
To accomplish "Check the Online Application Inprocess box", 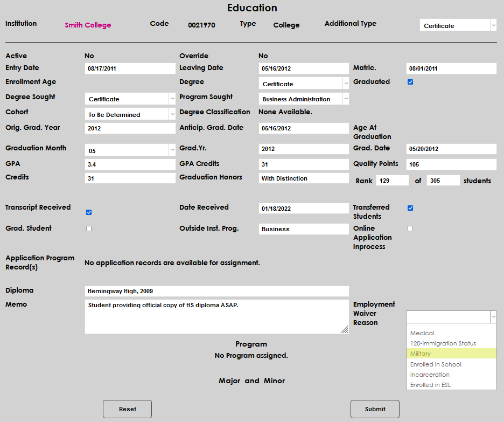I will [x=410, y=229].
